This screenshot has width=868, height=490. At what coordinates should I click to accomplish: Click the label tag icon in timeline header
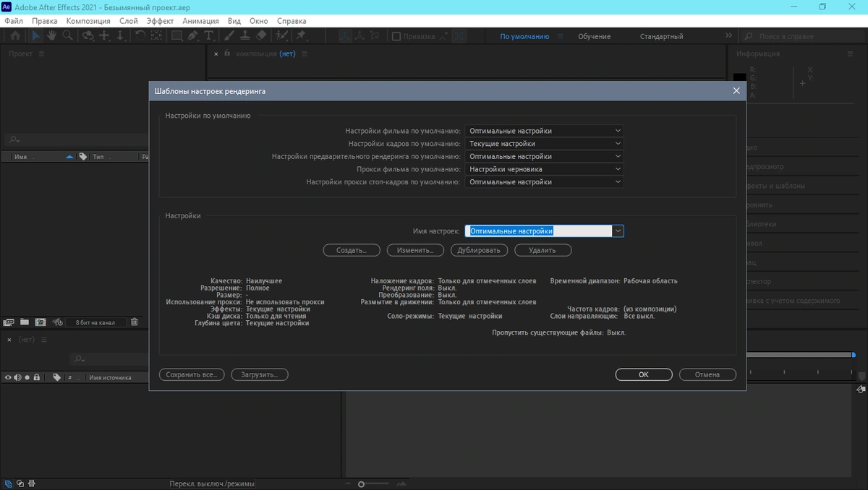coord(57,377)
